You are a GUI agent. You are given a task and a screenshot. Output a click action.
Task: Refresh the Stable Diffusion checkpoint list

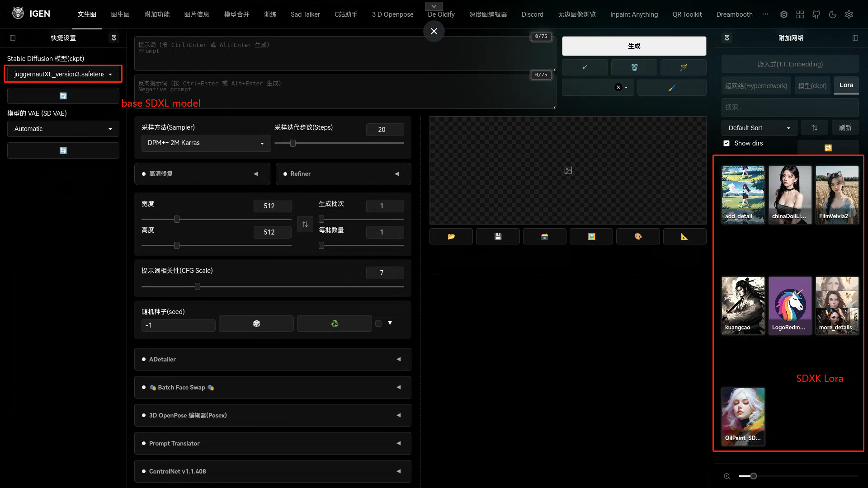pos(63,96)
